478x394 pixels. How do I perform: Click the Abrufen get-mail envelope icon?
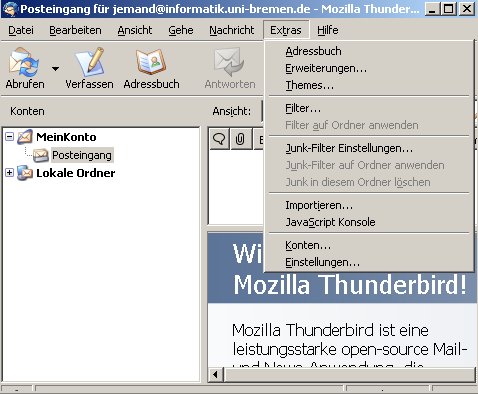[24, 62]
